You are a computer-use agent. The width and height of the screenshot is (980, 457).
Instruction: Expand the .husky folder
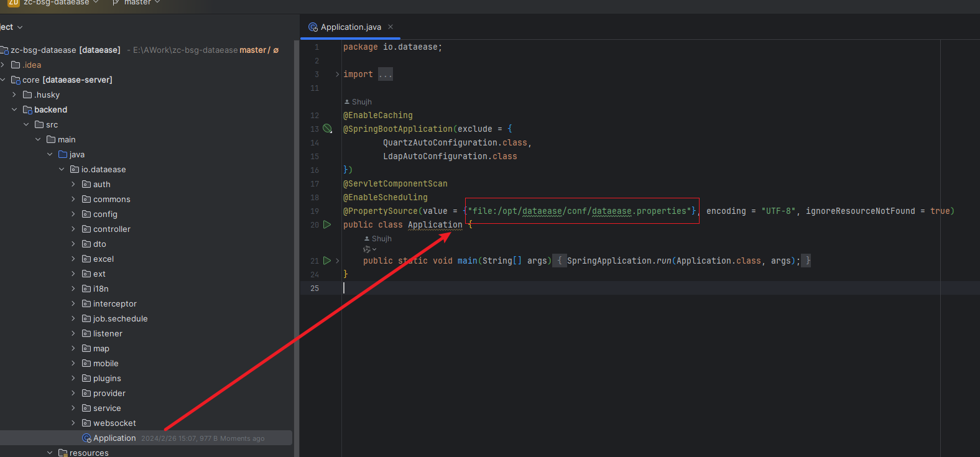point(14,95)
